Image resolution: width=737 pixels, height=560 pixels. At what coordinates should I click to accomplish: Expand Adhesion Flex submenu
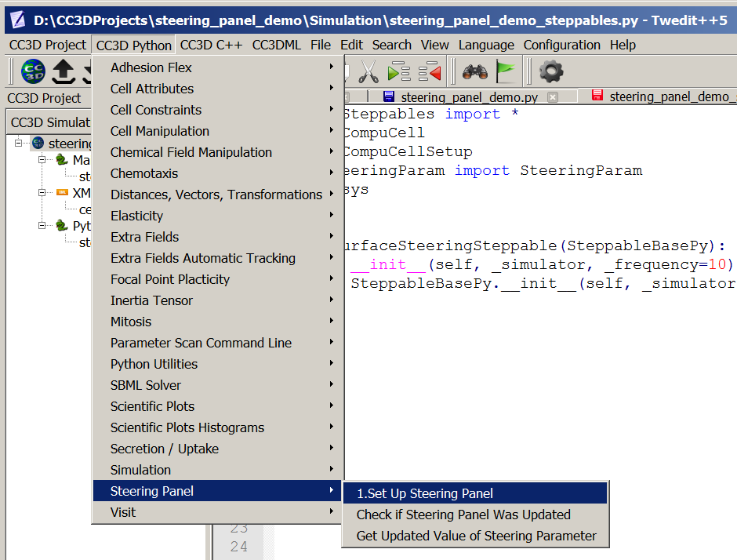(218, 67)
